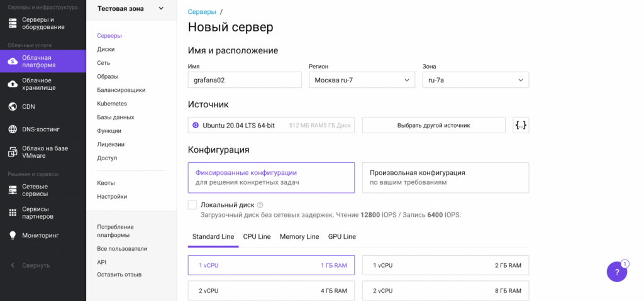
Task: Enable the Локальный диск checkbox
Action: coord(192,205)
